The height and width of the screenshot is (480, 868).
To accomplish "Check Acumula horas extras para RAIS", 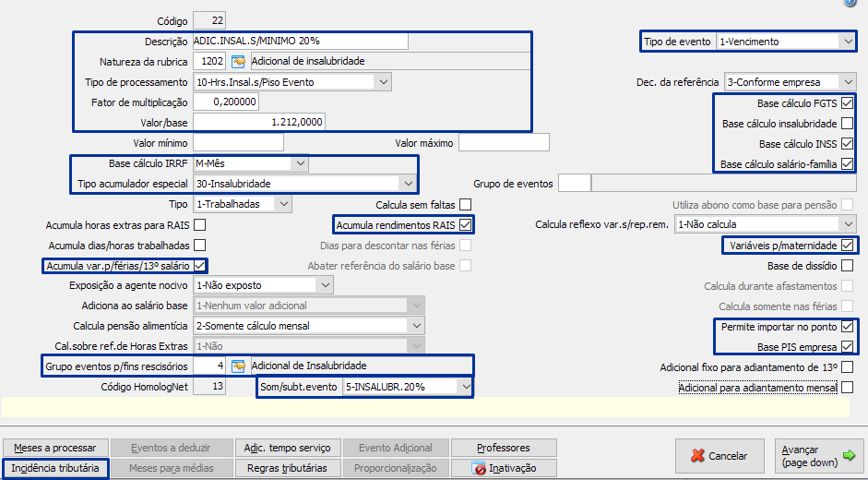I will [x=199, y=225].
